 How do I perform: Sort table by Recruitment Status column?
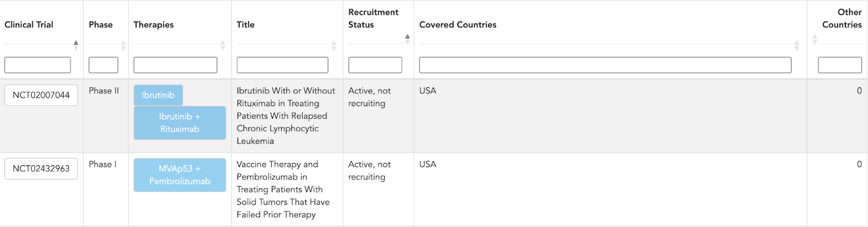407,38
